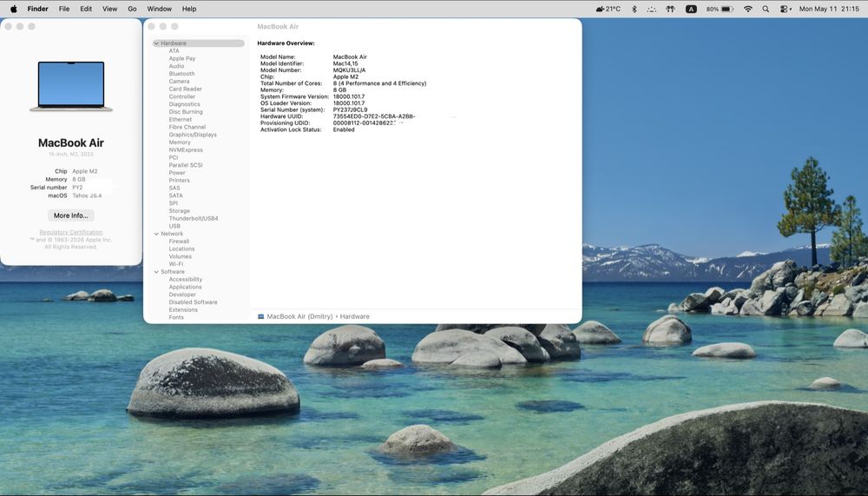Select Disabled Software in the sidebar
The height and width of the screenshot is (496, 868).
point(193,302)
